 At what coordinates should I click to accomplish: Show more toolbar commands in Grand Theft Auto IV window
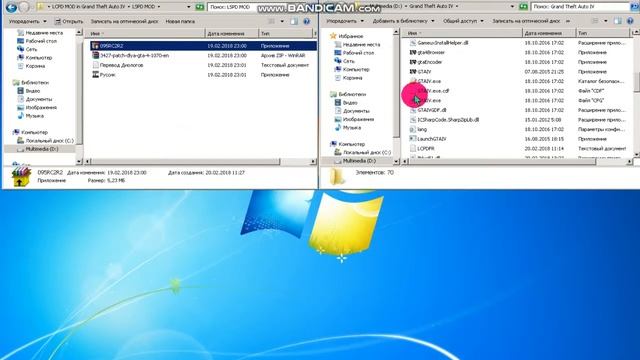coord(568,21)
